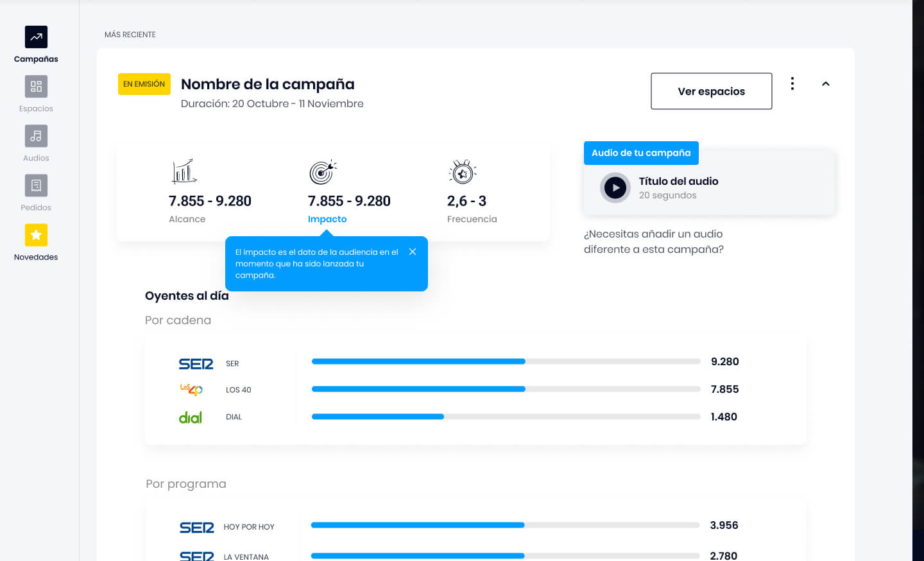Open Novedades star icon
Image resolution: width=924 pixels, height=561 pixels.
36,235
